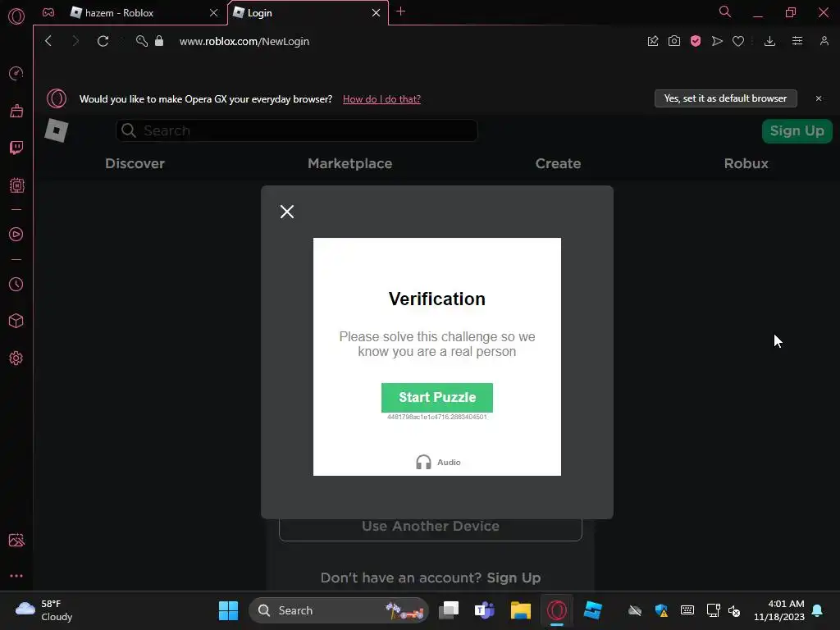Close the verification dialog with X
The width and height of the screenshot is (840, 630).
(x=287, y=212)
